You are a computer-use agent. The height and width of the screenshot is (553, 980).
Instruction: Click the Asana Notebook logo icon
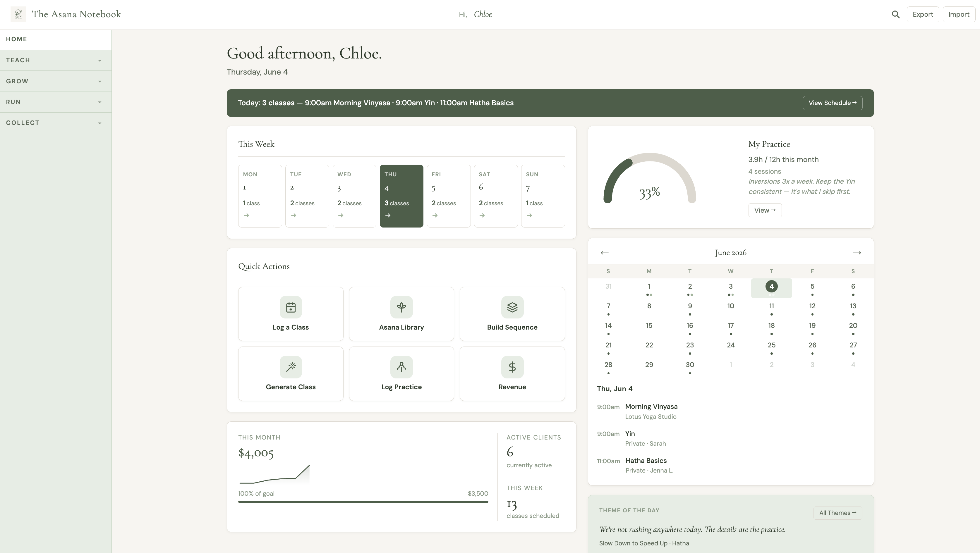click(x=18, y=14)
